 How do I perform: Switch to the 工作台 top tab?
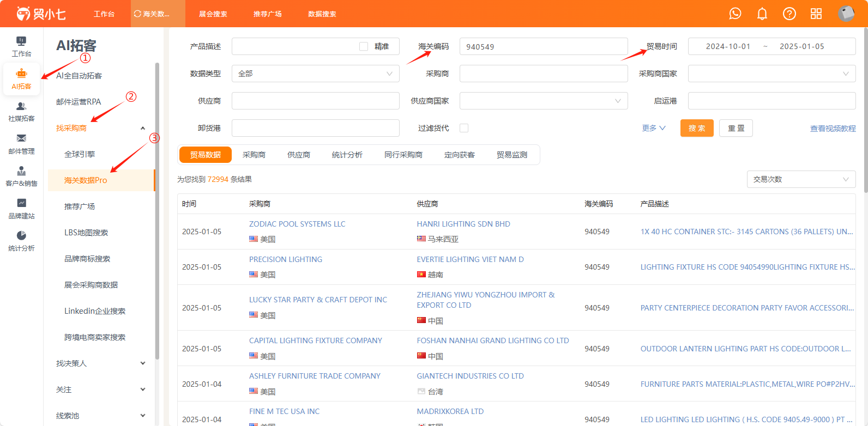click(x=104, y=14)
